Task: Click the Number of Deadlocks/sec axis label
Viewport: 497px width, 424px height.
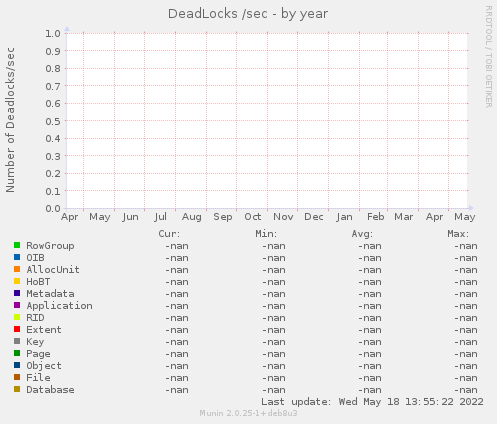Action: (x=10, y=120)
